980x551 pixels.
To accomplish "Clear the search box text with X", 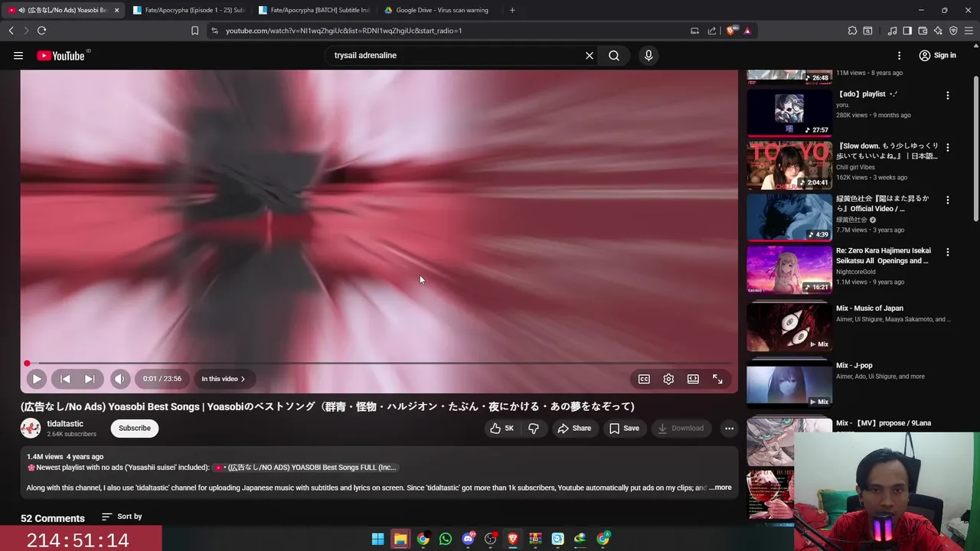I will [x=590, y=55].
